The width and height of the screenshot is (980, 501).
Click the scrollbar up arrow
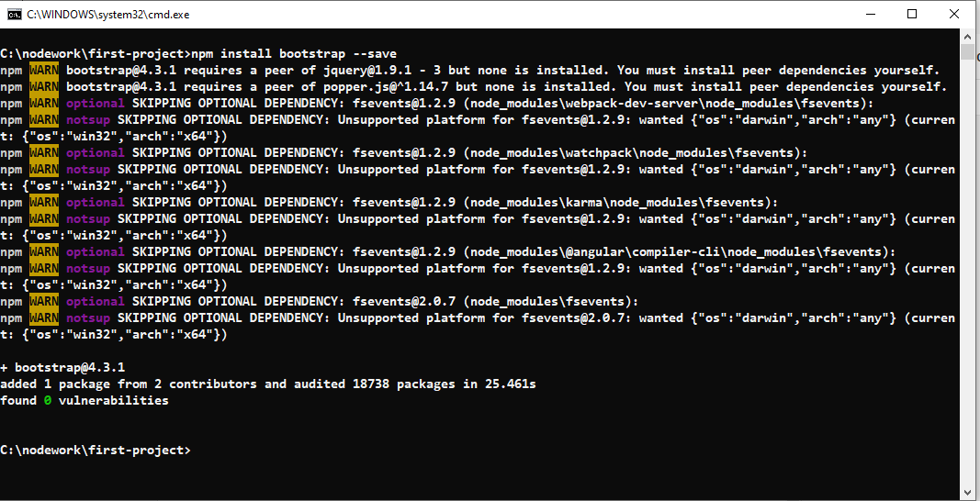(967, 36)
